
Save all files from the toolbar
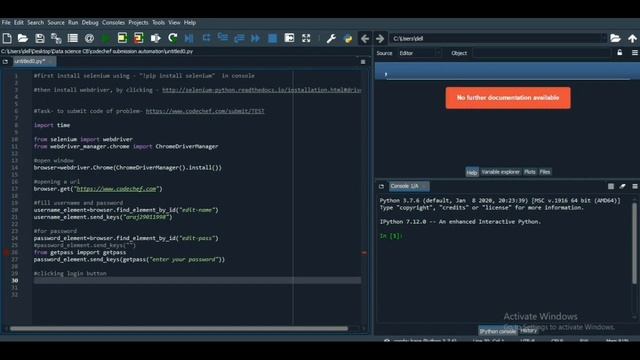56,38
